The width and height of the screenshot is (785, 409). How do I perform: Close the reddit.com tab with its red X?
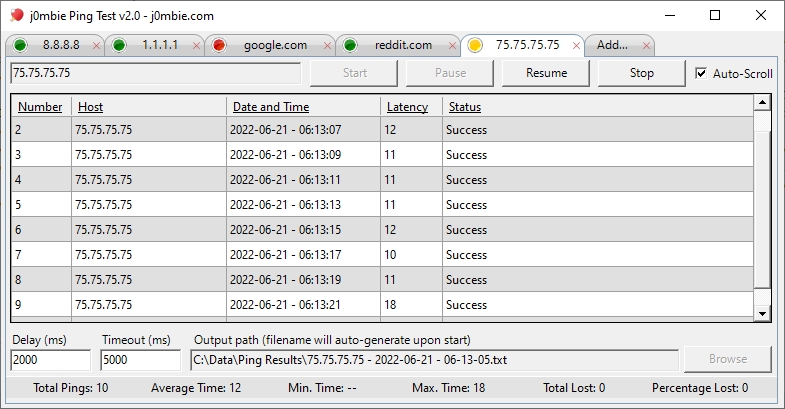tap(452, 46)
